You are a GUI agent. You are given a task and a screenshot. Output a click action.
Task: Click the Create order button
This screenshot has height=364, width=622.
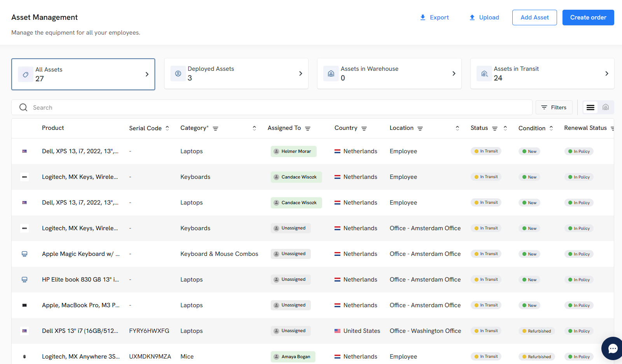588,17
